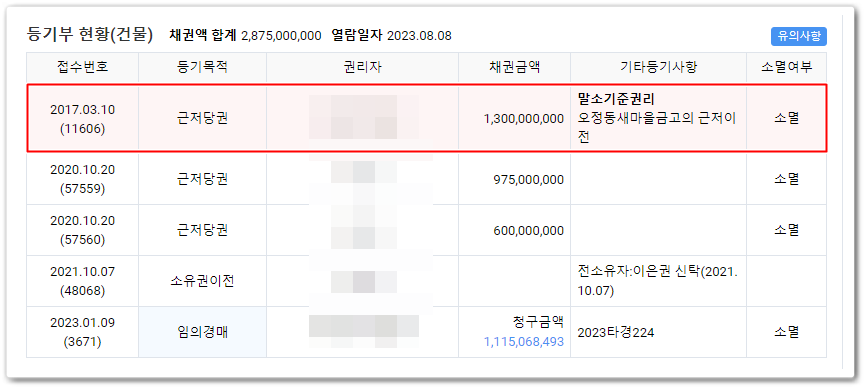Click 소멸 in the 임의경매 row
867x390 pixels.
pos(786,332)
